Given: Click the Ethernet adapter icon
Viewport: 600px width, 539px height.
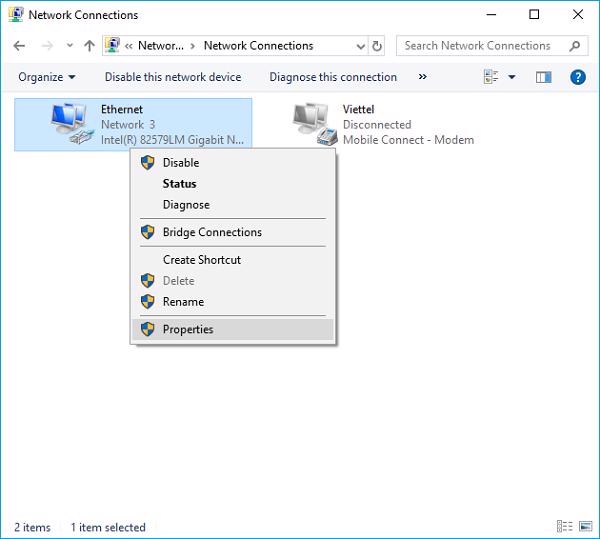Looking at the screenshot, I should pos(72,125).
